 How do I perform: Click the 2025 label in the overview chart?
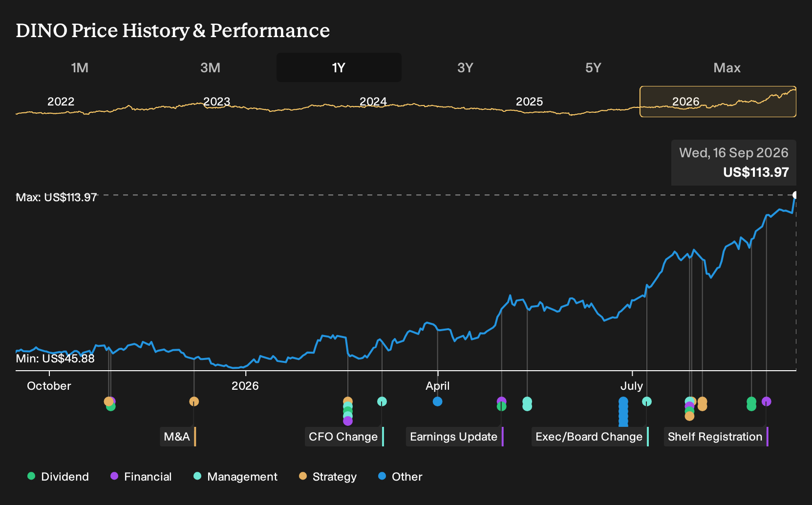click(x=530, y=102)
